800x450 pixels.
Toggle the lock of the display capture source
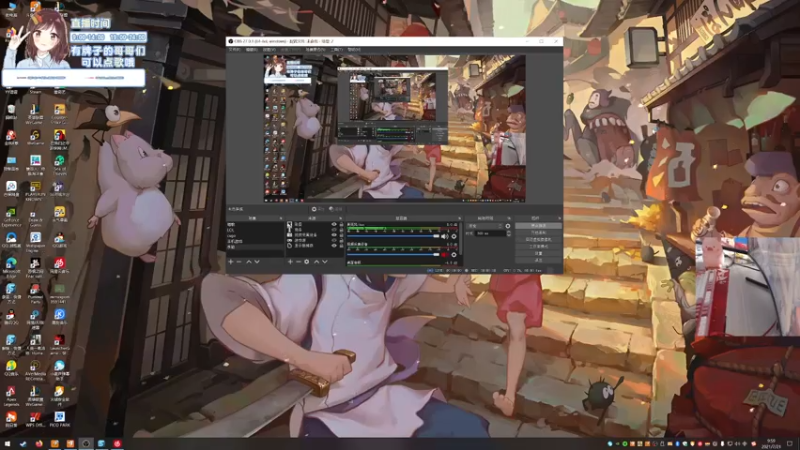click(341, 245)
